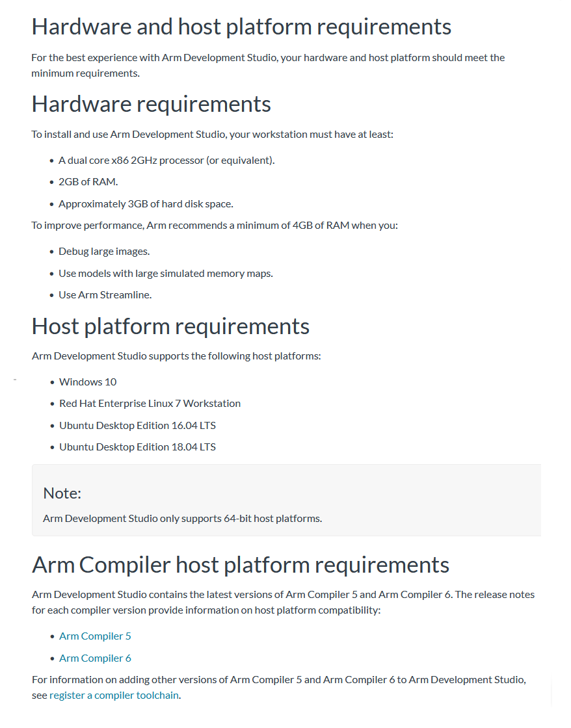Click the 64-bit host platforms note text
The image size is (571, 728).
(183, 518)
